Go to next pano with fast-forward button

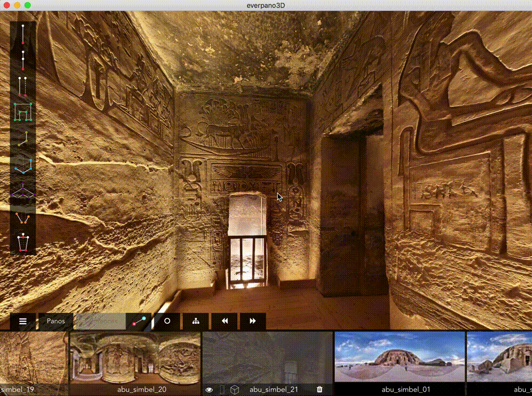(x=253, y=322)
